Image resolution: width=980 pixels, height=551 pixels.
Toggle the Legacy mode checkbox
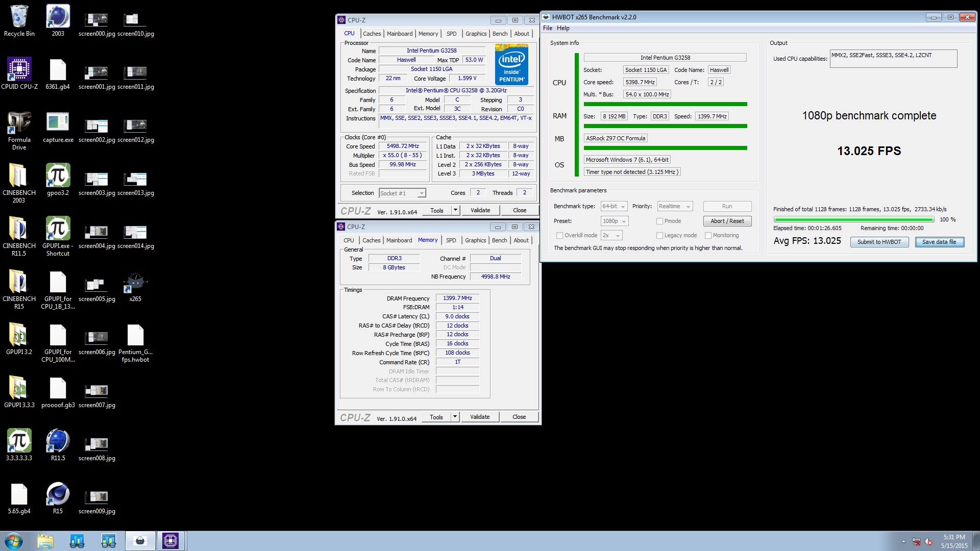pyautogui.click(x=659, y=235)
